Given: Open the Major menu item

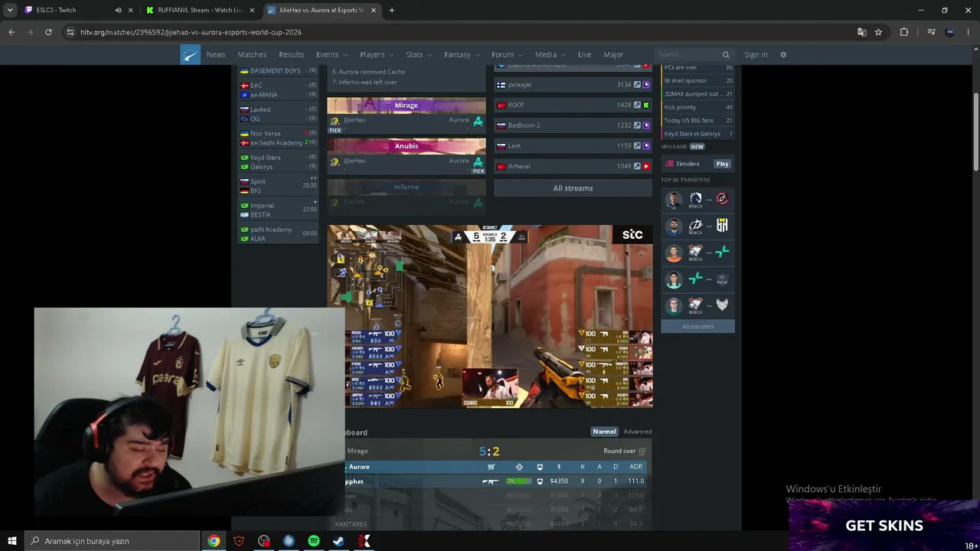Looking at the screenshot, I should click(613, 54).
